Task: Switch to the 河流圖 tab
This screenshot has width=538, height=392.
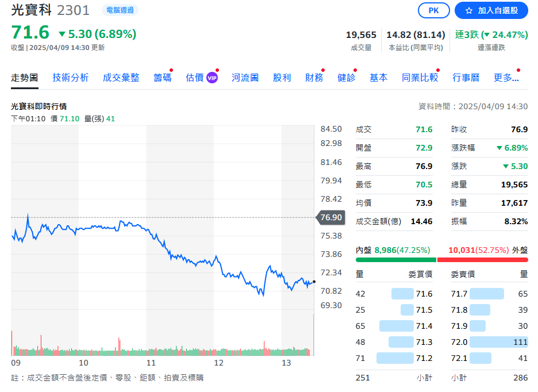Action: point(245,78)
